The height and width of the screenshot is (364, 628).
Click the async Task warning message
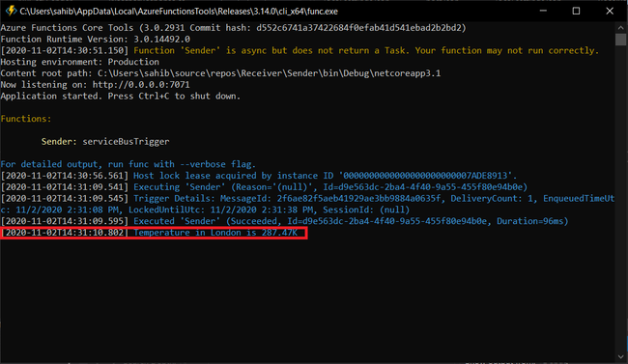click(366, 50)
